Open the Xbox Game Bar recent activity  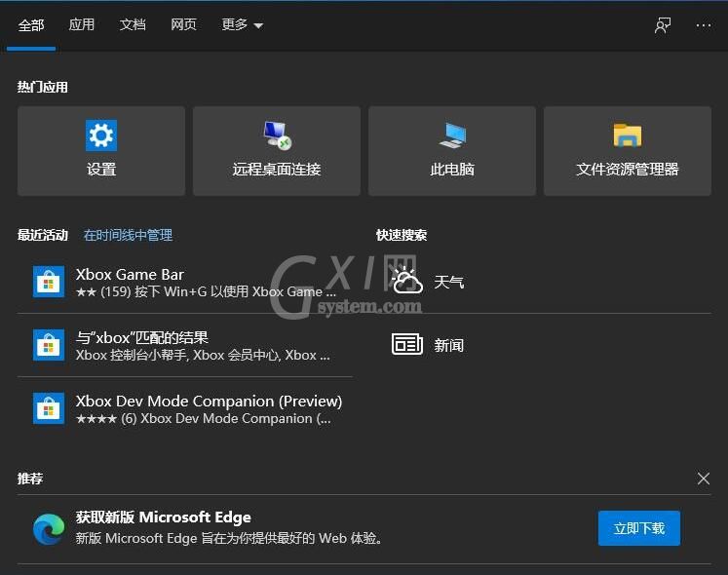[185, 282]
